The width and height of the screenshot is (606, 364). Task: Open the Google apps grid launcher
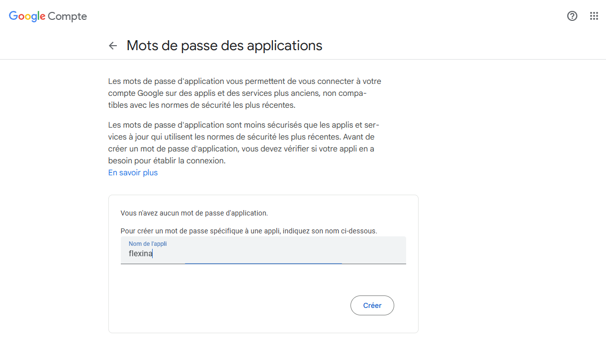point(594,16)
